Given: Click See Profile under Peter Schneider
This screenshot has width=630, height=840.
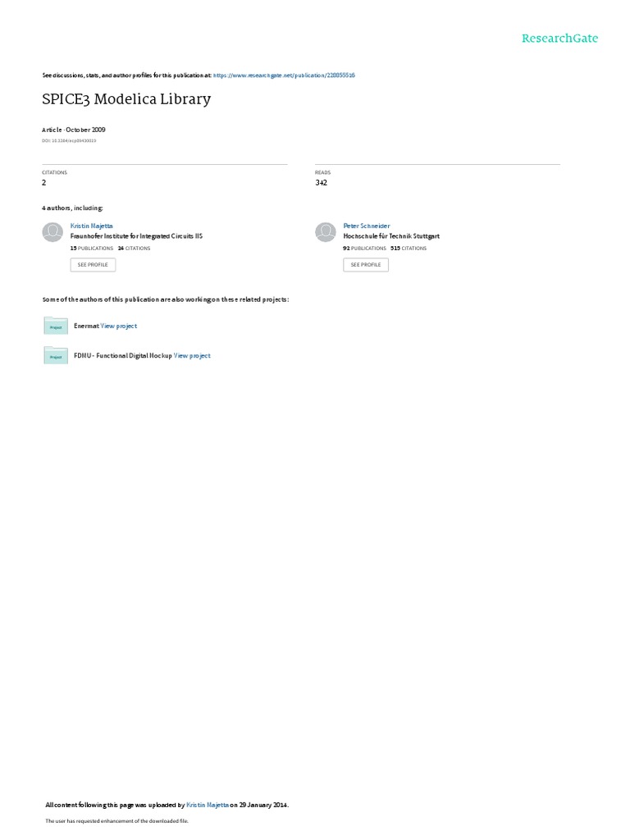Looking at the screenshot, I should coord(366,265).
